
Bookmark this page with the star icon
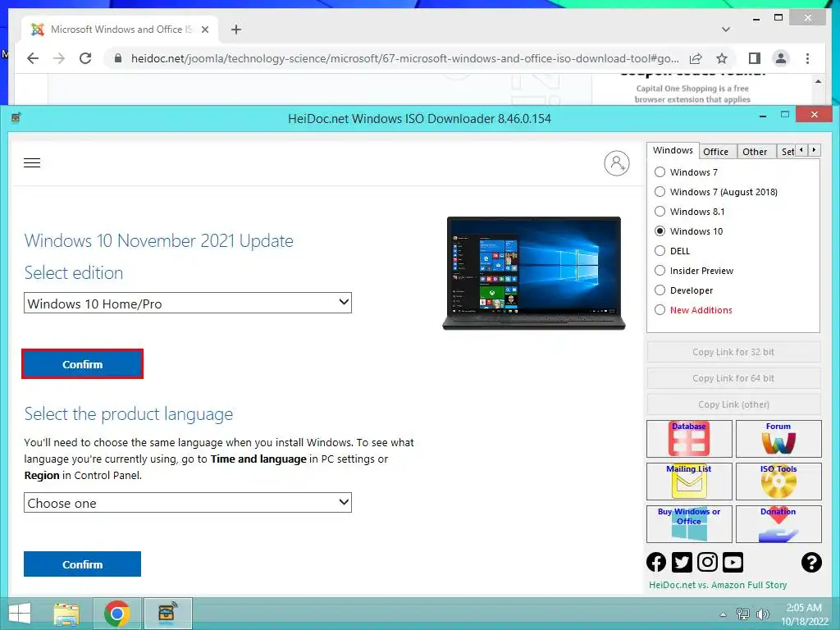[x=722, y=58]
